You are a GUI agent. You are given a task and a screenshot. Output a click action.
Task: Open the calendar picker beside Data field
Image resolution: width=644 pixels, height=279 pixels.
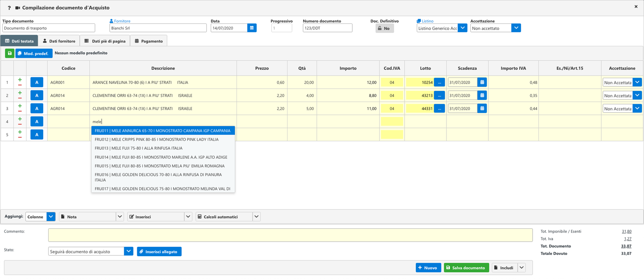click(252, 28)
